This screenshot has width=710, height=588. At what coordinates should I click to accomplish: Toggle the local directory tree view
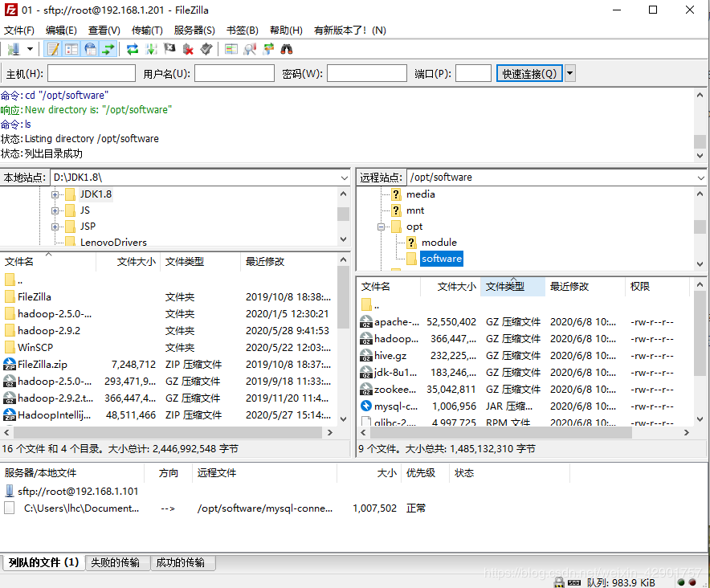(x=71, y=49)
